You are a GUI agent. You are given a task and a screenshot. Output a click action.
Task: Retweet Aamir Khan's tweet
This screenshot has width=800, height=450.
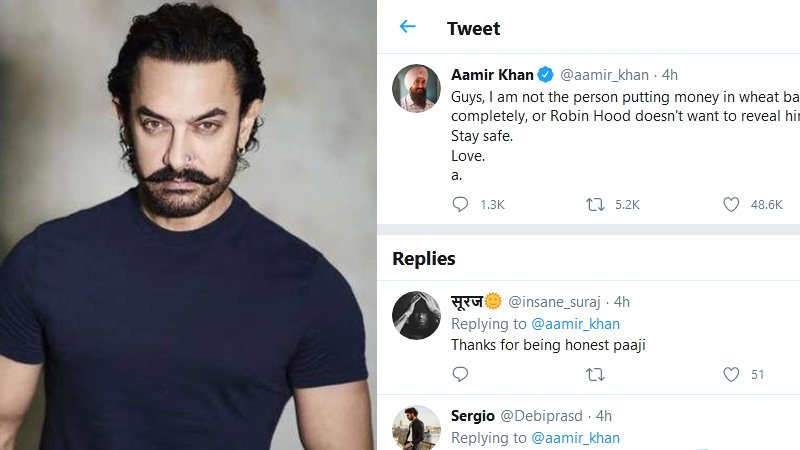(x=595, y=204)
